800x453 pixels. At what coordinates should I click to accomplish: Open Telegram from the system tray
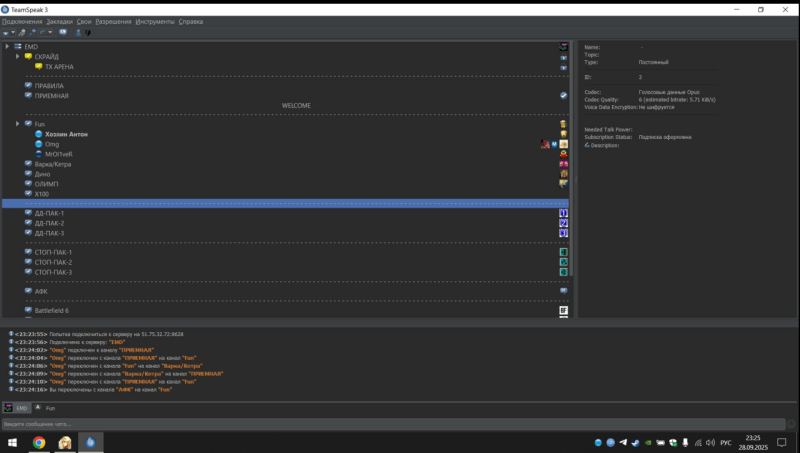[x=624, y=442]
